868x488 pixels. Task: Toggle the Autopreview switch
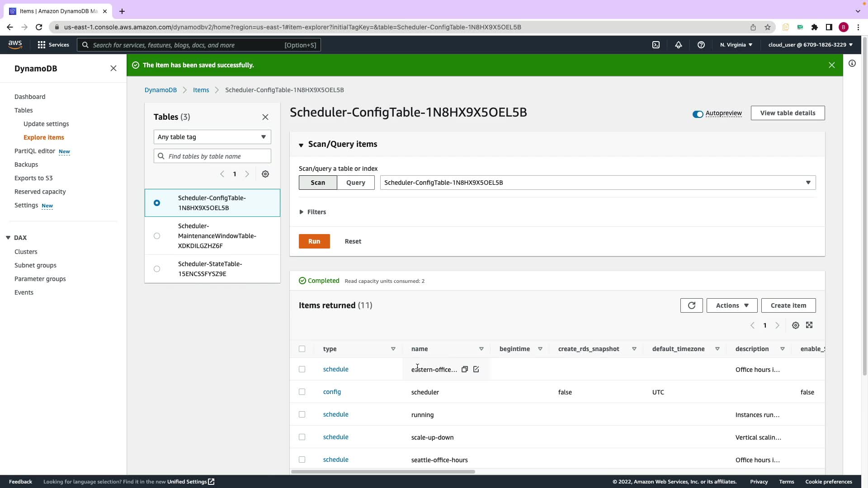pyautogui.click(x=698, y=114)
